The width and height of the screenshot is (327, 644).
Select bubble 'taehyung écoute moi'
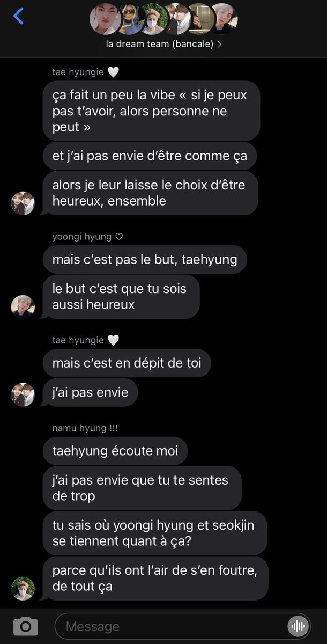coord(115,451)
